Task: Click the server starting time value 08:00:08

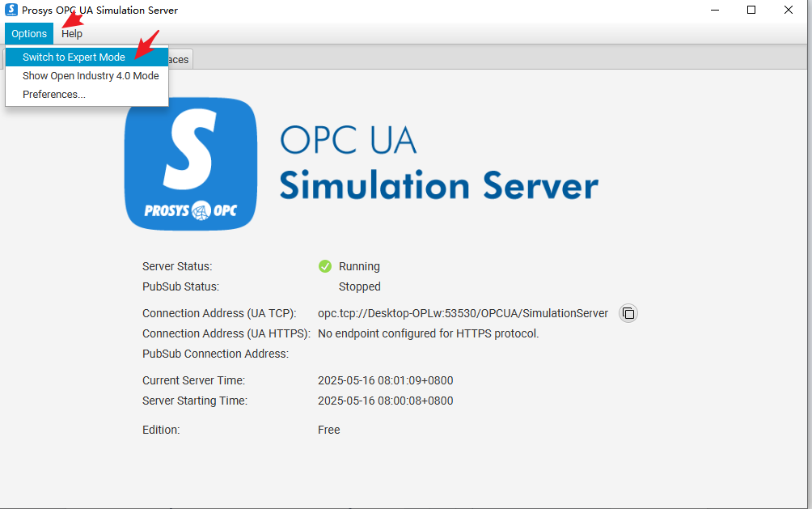Action: [385, 401]
